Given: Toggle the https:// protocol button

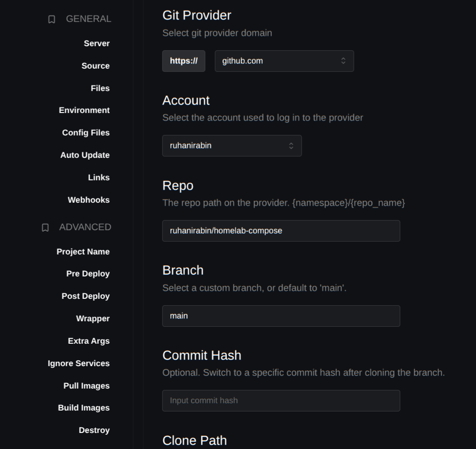Looking at the screenshot, I should click(x=184, y=61).
